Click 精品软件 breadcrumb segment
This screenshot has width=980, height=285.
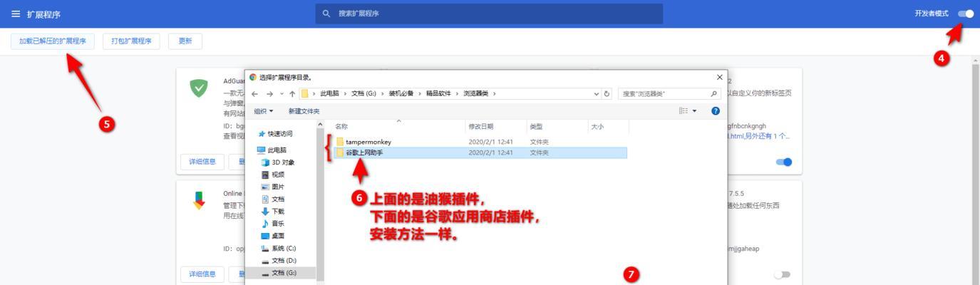coord(438,94)
